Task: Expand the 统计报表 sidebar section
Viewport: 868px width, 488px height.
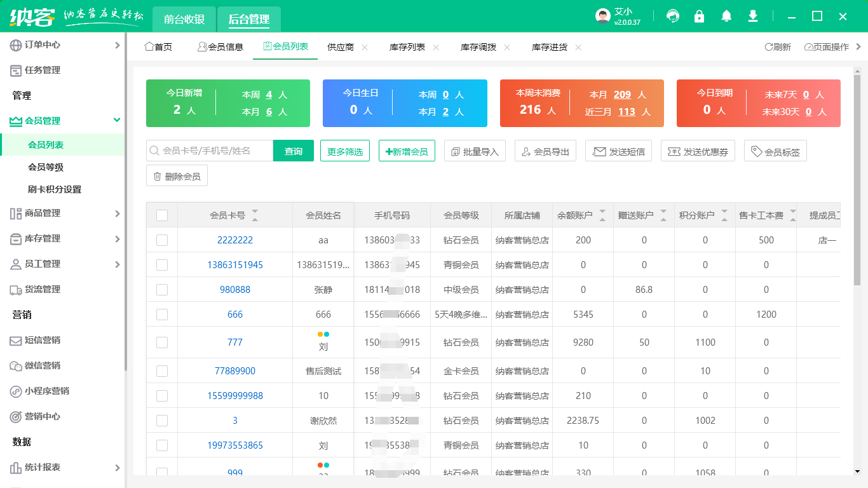Action: tap(117, 468)
